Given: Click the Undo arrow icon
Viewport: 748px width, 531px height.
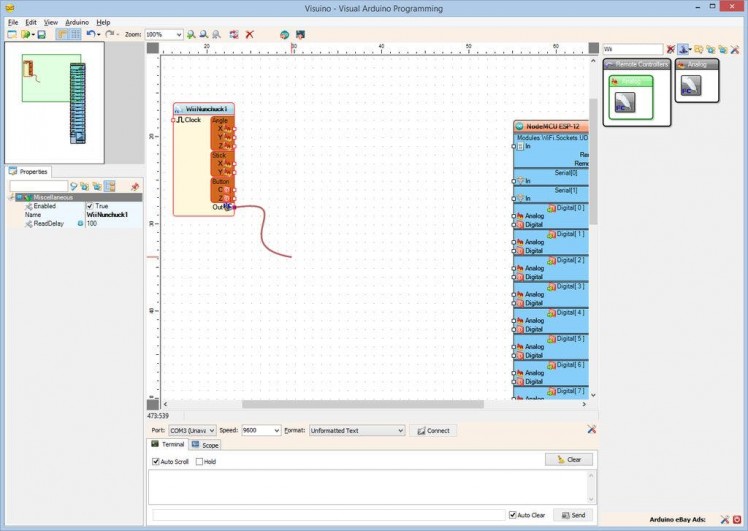Looking at the screenshot, I should point(90,34).
